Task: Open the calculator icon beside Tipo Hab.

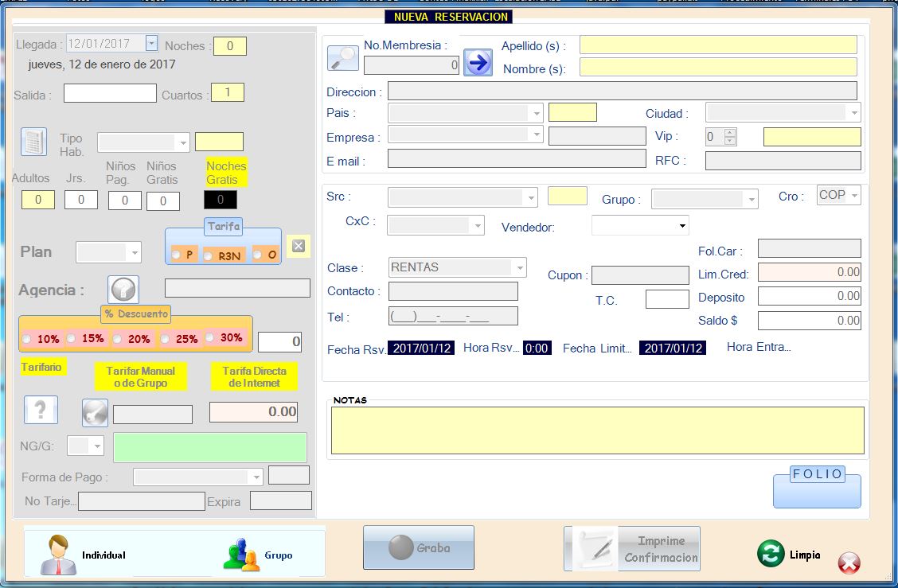Action: pyautogui.click(x=33, y=142)
